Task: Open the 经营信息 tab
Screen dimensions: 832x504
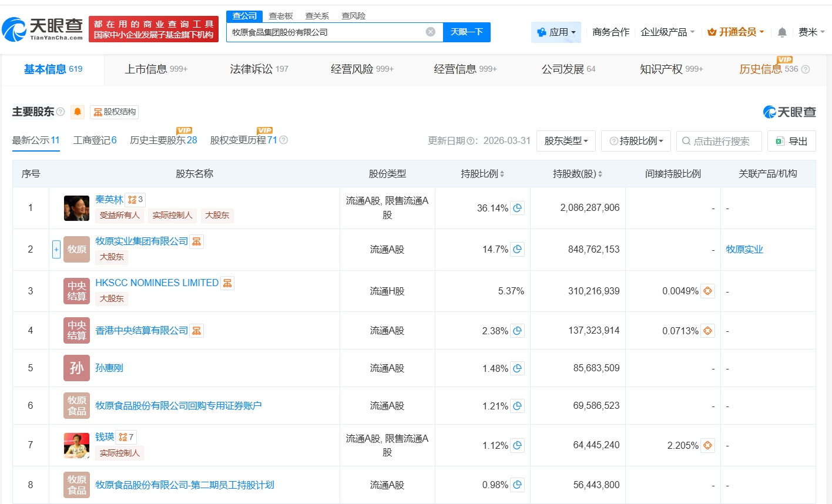Action: coord(465,69)
